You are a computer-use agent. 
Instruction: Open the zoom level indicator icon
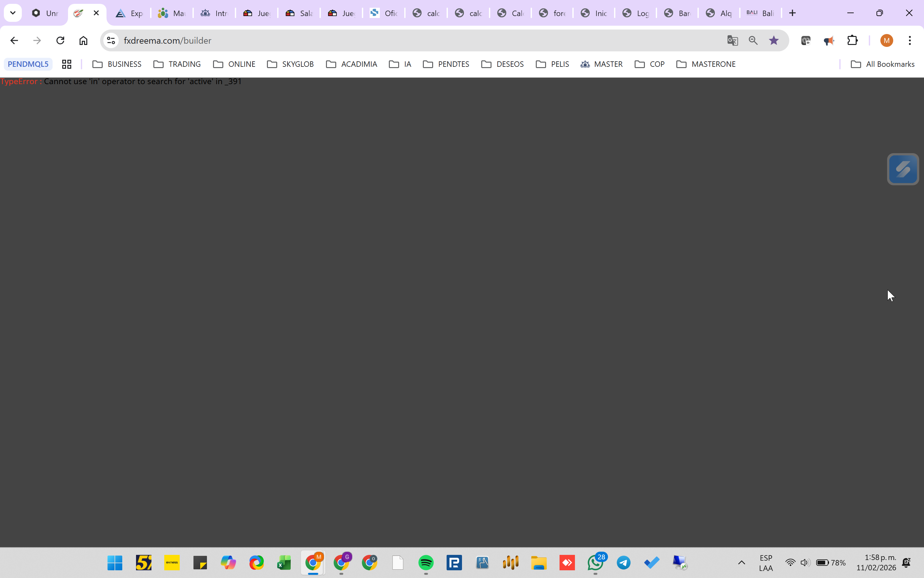click(753, 40)
